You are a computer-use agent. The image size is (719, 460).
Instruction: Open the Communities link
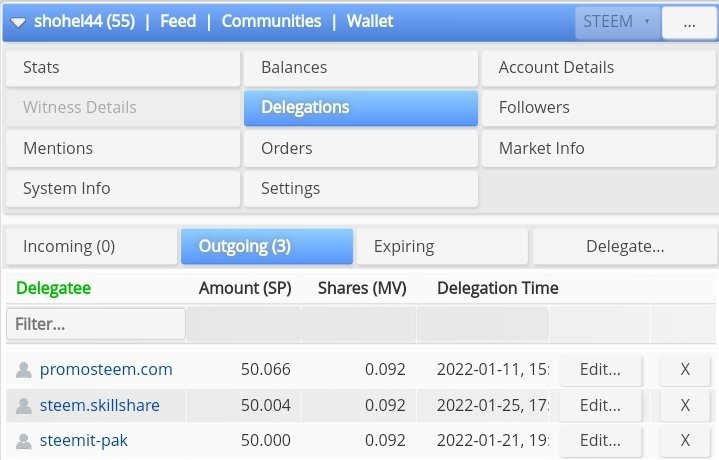pyautogui.click(x=271, y=21)
